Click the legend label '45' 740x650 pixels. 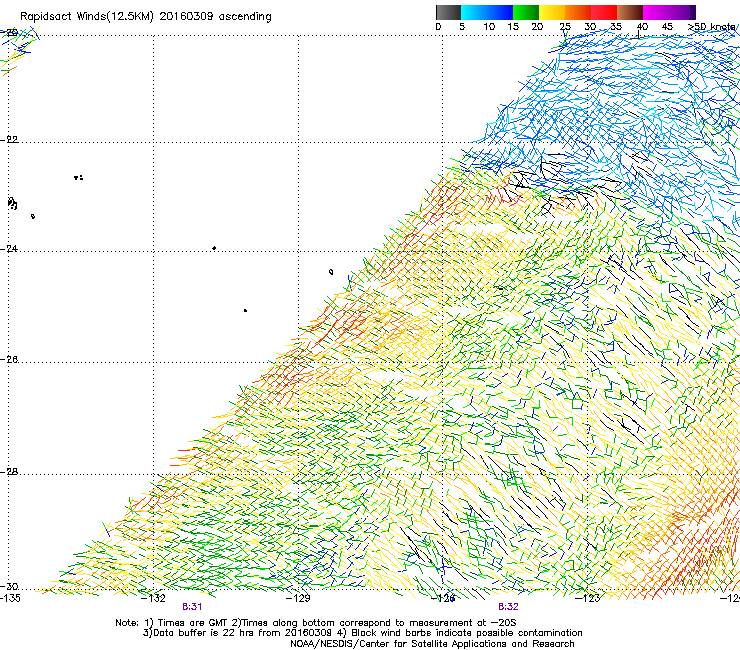tap(667, 27)
